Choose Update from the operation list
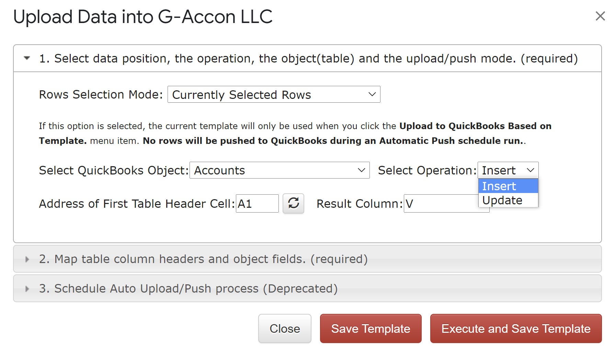The height and width of the screenshot is (364, 615). 508,200
